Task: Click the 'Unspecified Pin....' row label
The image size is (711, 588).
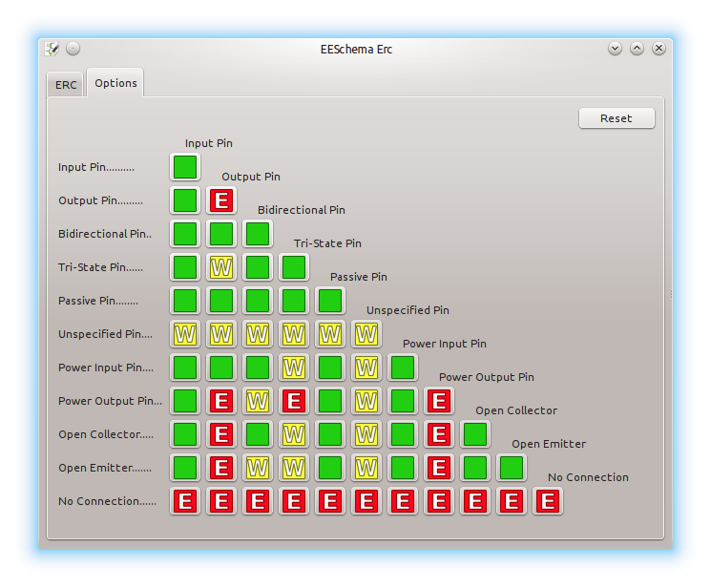Action: 106,334
